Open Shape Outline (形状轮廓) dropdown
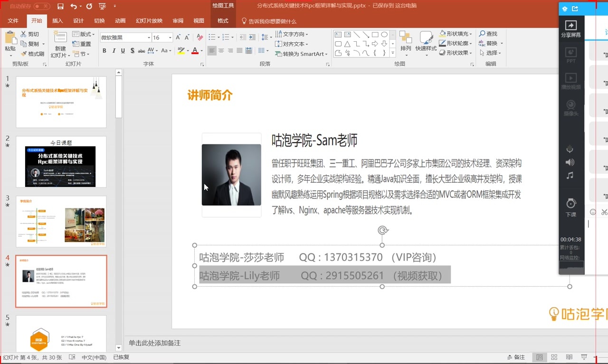608x364 pixels. coord(456,43)
